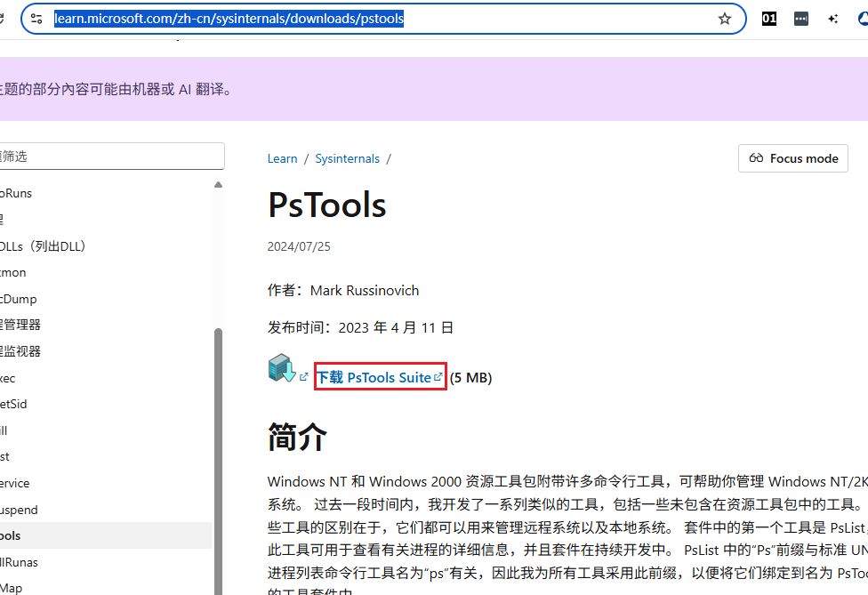868x595 pixels.
Task: Click the sidebar vertical scrollbar thumb
Action: coord(218,445)
